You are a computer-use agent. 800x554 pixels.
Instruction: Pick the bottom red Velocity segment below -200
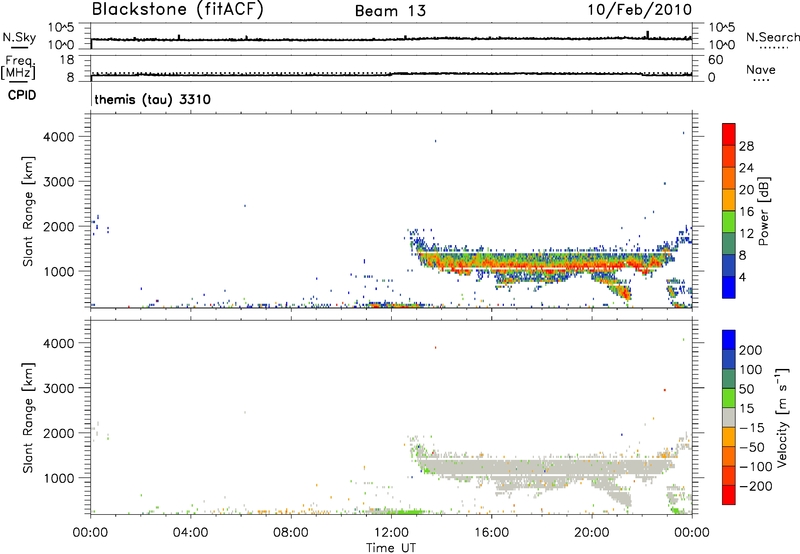(729, 495)
